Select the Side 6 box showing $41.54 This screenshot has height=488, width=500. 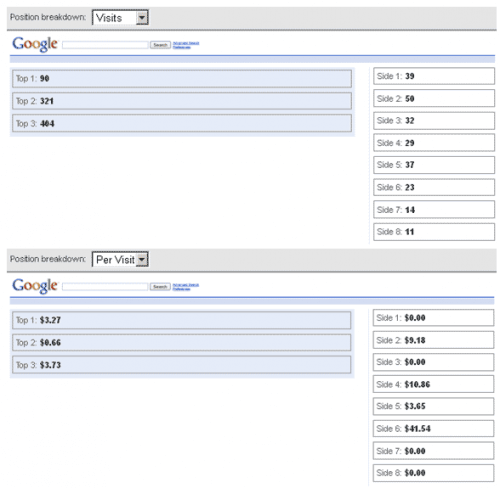pyautogui.click(x=433, y=428)
